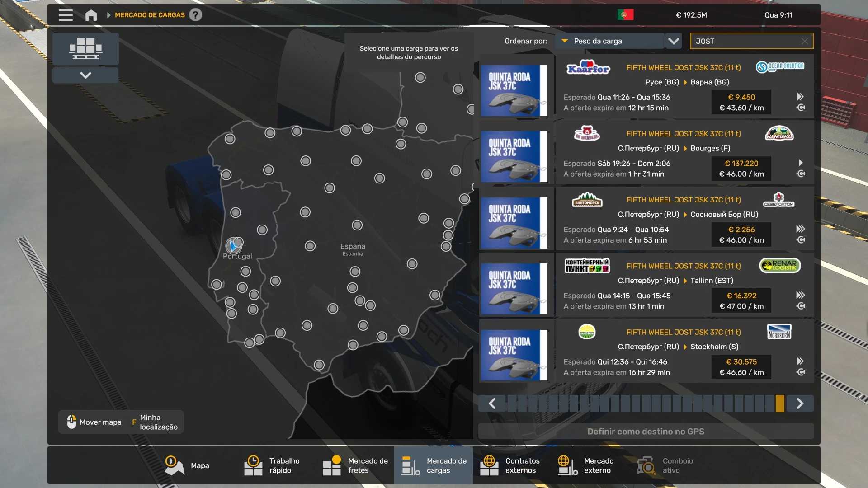Image resolution: width=868 pixels, height=488 pixels.
Task: Open the help question mark icon
Action: click(195, 15)
